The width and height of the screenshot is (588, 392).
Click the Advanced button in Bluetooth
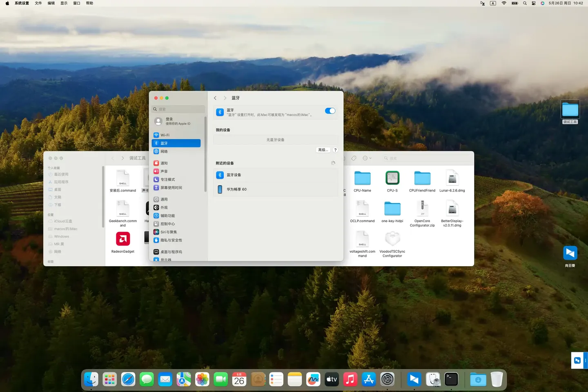click(x=323, y=150)
